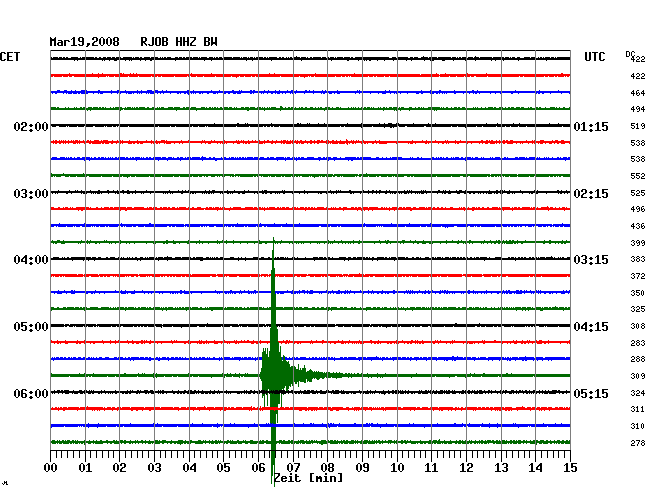Click the DC value 496
The width and height of the screenshot is (650, 494).
click(x=638, y=209)
